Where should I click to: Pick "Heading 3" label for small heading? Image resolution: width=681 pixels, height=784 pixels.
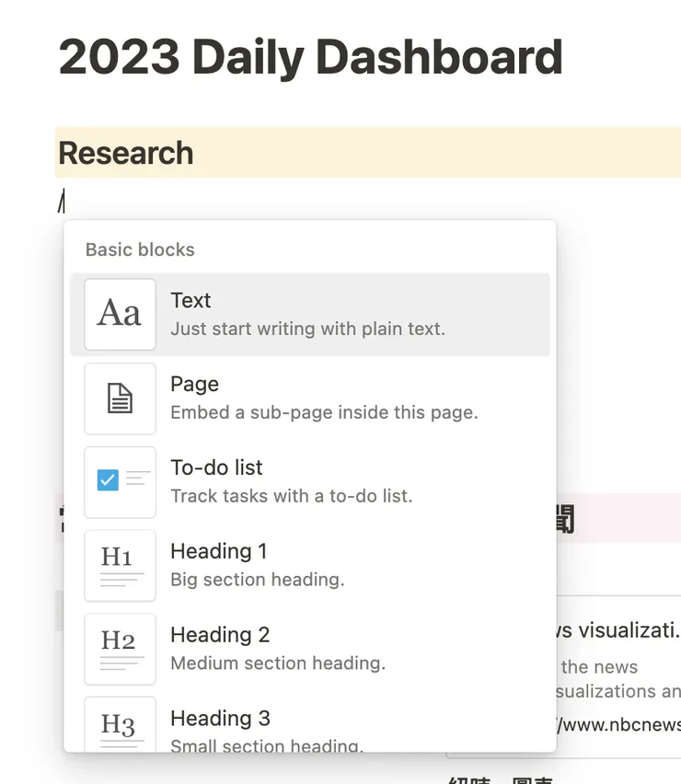click(x=220, y=719)
